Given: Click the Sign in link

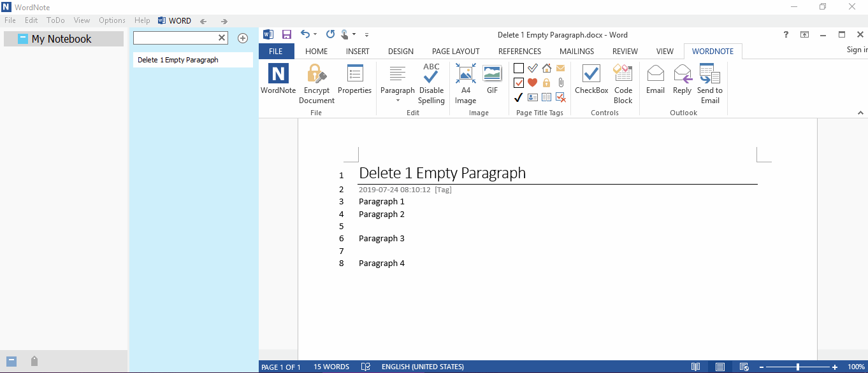Looking at the screenshot, I should tap(857, 50).
